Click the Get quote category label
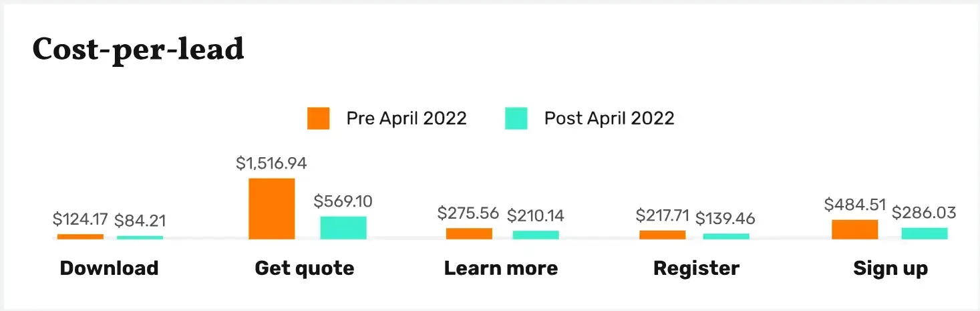Viewport: 980px width, 311px height. [x=305, y=269]
